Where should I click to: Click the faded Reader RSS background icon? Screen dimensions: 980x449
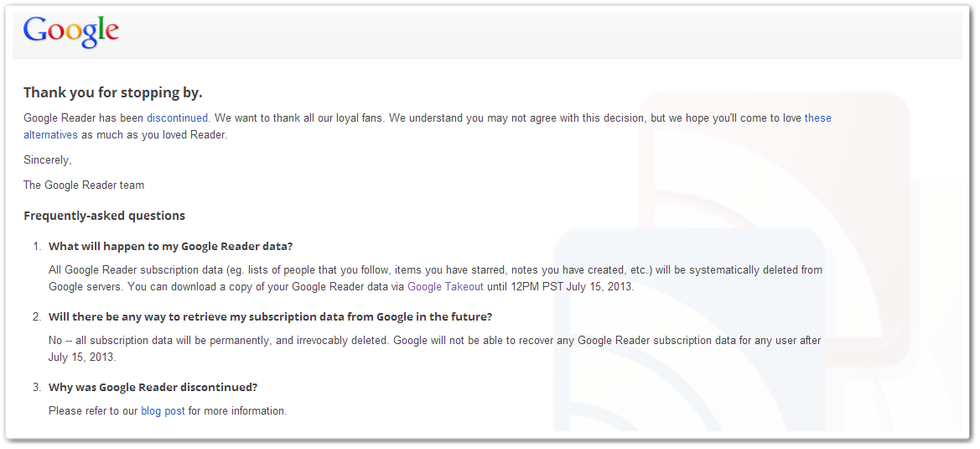[x=750, y=263]
